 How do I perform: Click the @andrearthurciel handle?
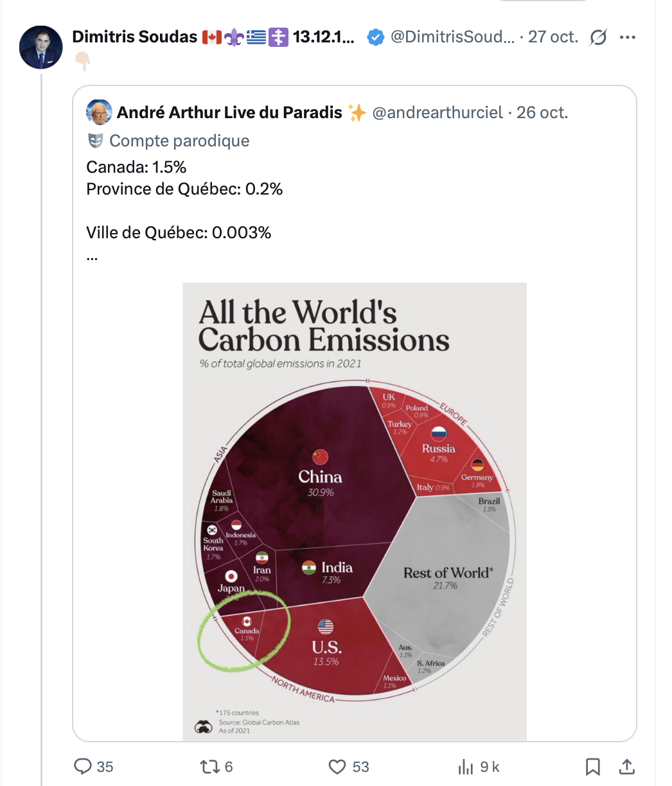pyautogui.click(x=438, y=112)
